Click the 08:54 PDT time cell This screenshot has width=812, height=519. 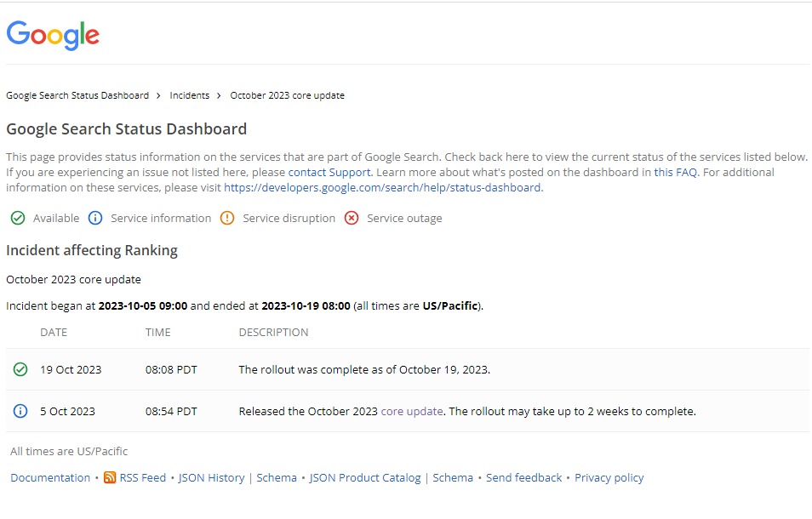(x=171, y=411)
